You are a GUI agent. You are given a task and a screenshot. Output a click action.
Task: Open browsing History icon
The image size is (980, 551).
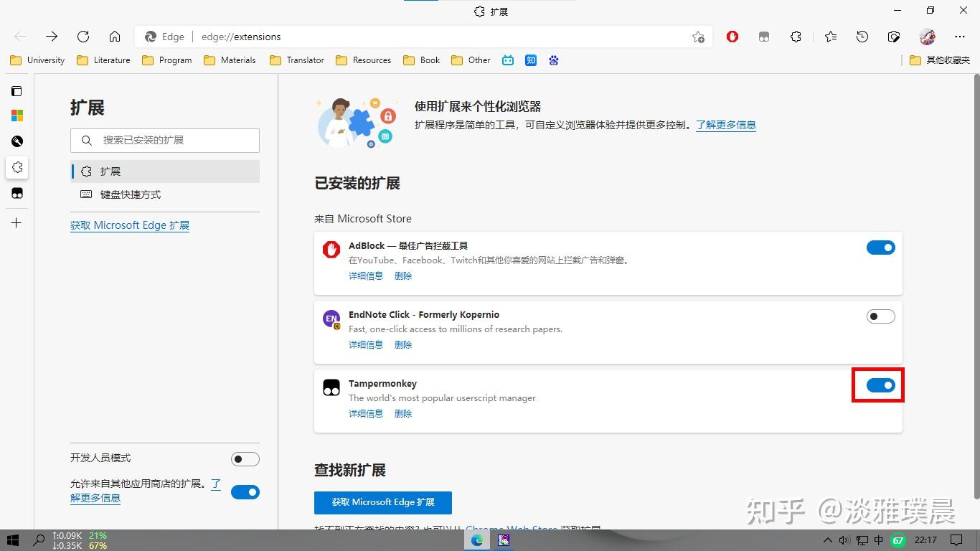point(862,37)
